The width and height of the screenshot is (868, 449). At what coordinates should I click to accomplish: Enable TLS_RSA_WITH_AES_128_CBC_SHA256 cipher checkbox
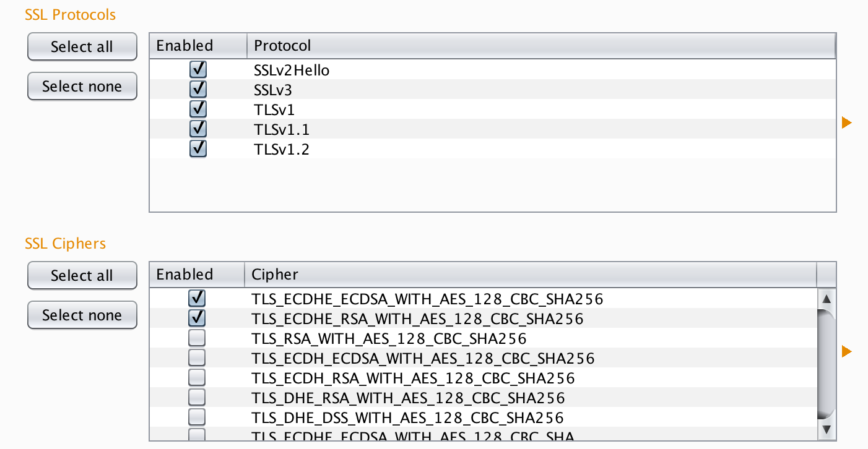pos(197,338)
